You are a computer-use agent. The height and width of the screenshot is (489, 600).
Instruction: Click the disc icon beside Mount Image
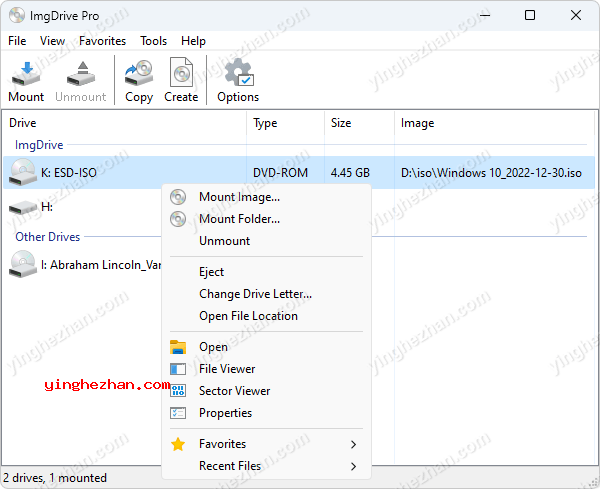pyautogui.click(x=178, y=197)
